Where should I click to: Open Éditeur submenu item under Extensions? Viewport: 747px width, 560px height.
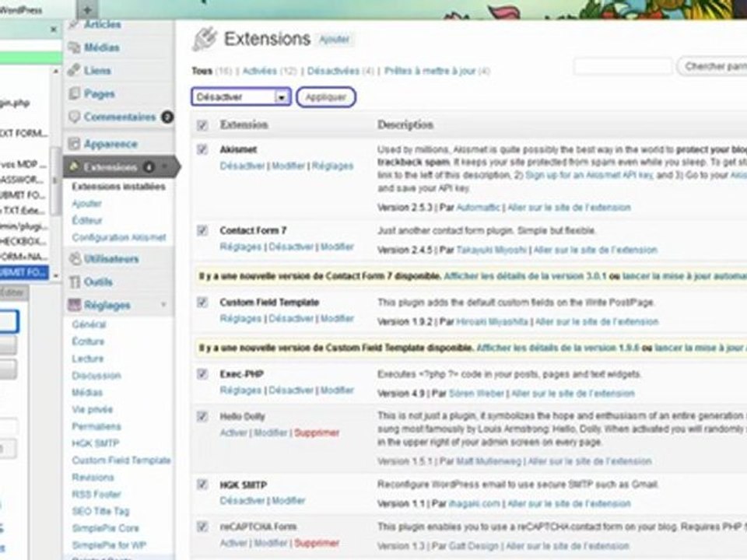click(87, 220)
